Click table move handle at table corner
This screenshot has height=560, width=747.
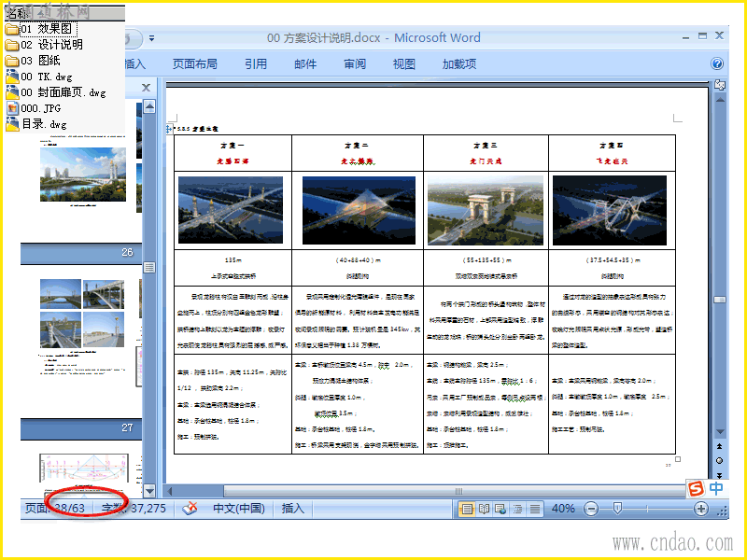(169, 129)
